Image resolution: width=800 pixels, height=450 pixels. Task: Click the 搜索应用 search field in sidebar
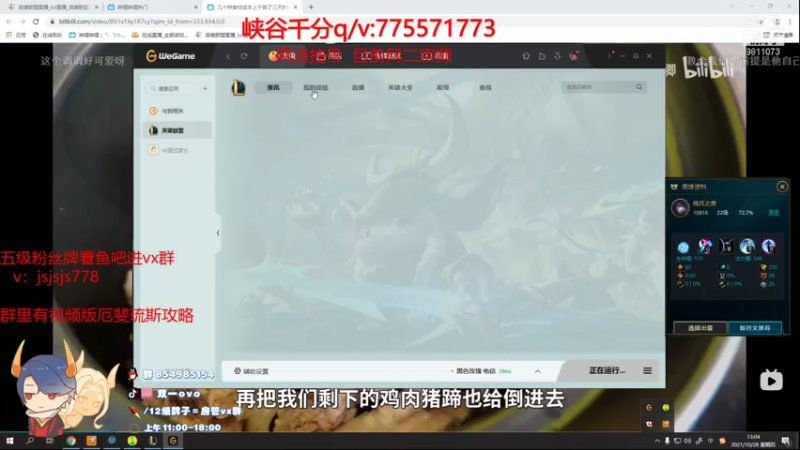[172, 88]
